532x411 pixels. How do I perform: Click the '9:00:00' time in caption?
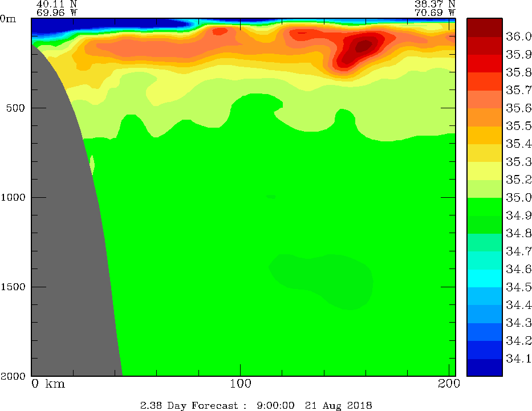(x=275, y=405)
